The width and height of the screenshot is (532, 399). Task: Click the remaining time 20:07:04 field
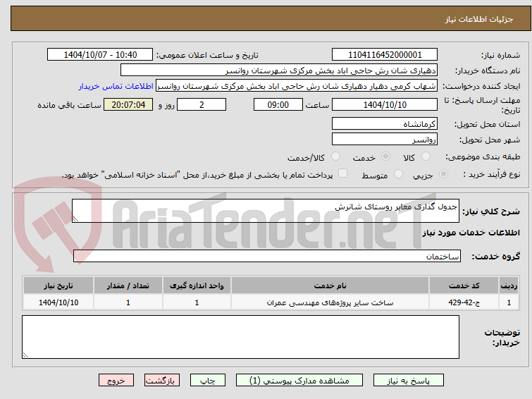(128, 104)
